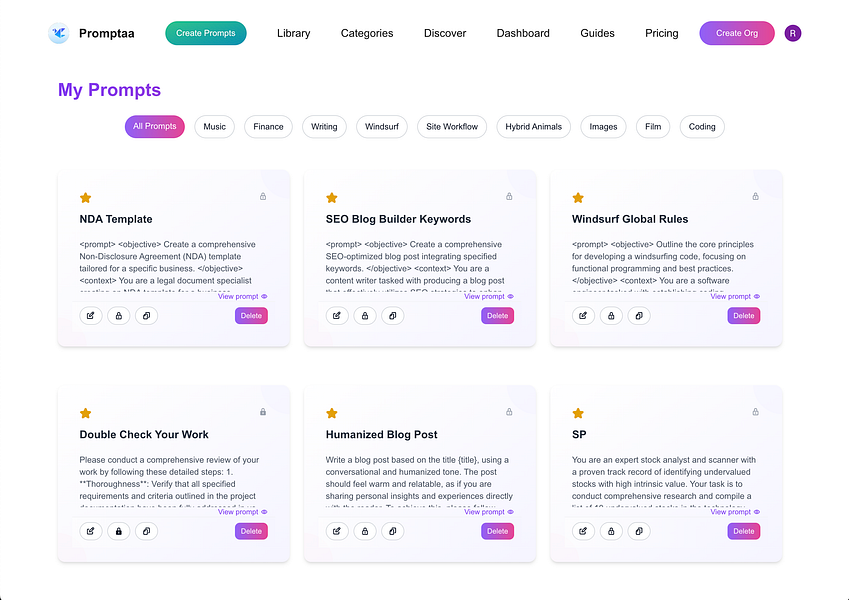Click View prompt link on SP card
The image size is (849, 600).
[738, 512]
